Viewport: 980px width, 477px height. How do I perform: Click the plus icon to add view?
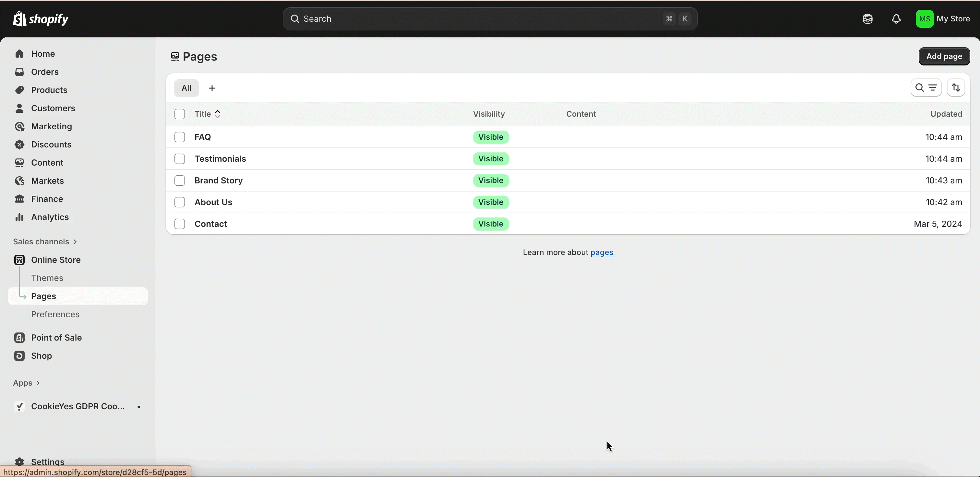point(212,88)
